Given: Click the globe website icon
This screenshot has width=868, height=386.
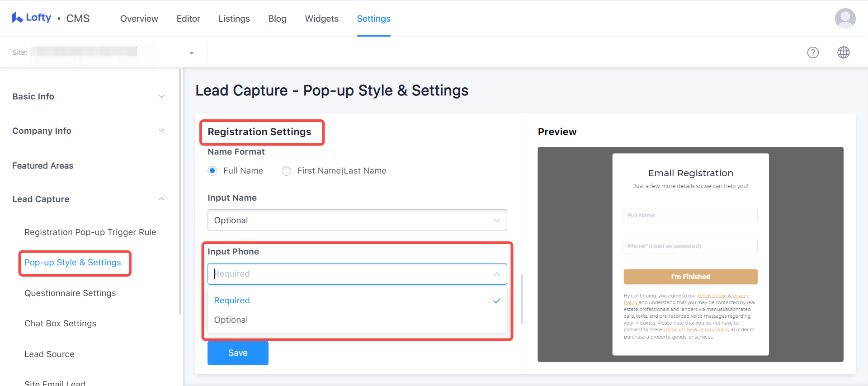Looking at the screenshot, I should point(843,52).
